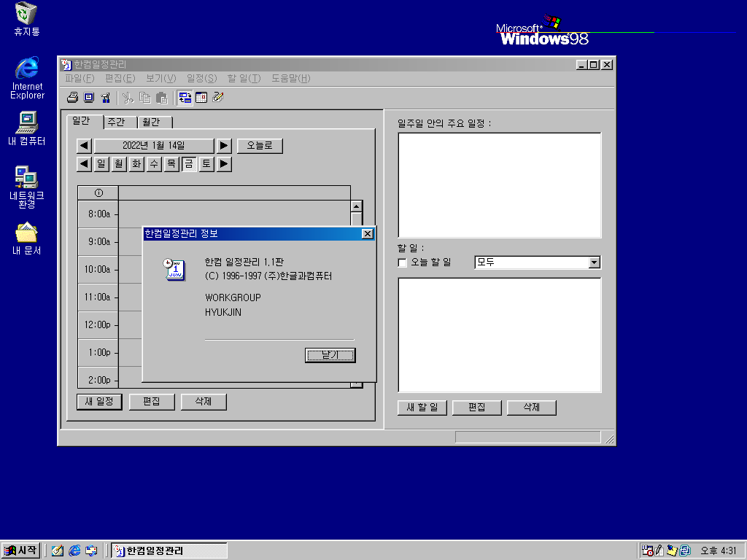Go to previous date with left arrow
Screen dimensions: 747x560
(x=85, y=146)
